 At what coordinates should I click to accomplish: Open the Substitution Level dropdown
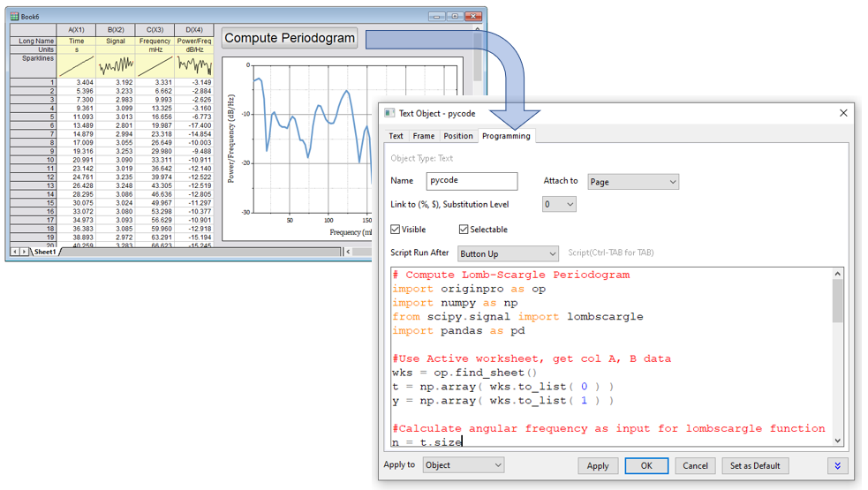coord(559,205)
